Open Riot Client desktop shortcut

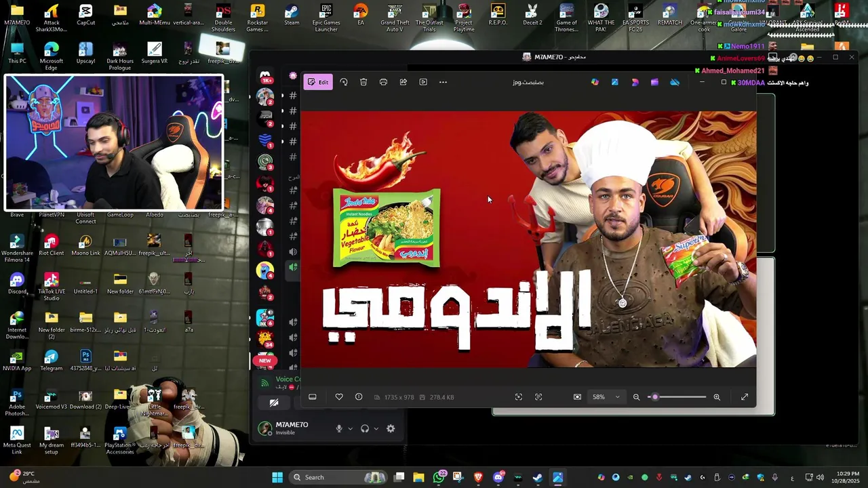pyautogui.click(x=51, y=245)
